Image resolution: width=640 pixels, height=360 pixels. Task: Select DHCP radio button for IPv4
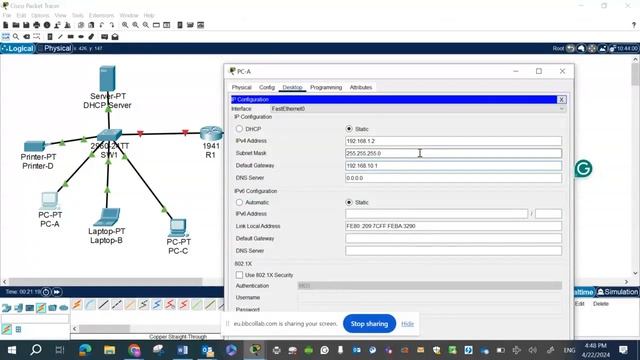(x=239, y=129)
